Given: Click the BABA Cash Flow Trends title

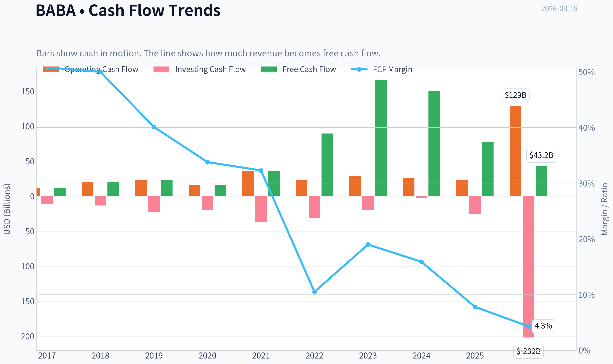Looking at the screenshot, I should coord(128,10).
